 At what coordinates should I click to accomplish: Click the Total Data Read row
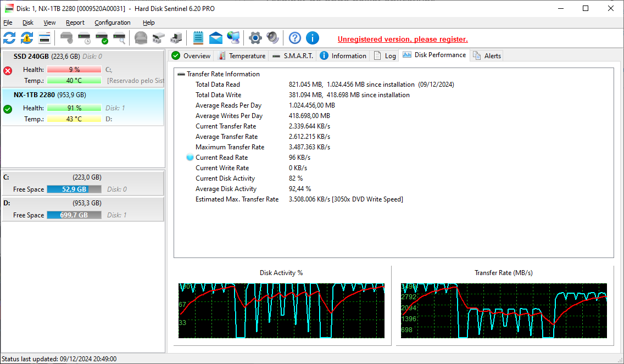[325, 85]
